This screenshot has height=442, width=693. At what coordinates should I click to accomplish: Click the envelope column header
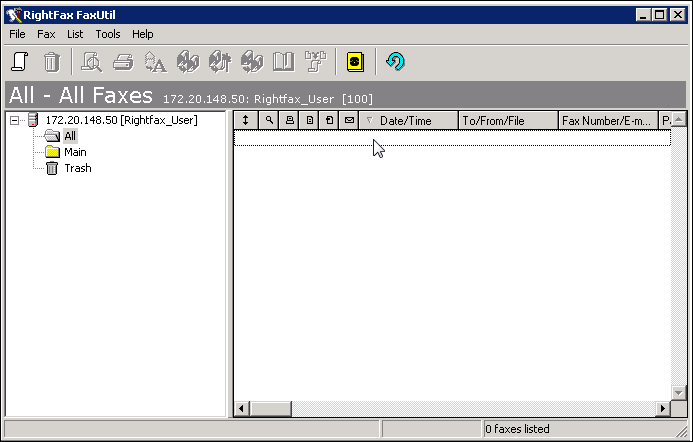click(x=349, y=120)
